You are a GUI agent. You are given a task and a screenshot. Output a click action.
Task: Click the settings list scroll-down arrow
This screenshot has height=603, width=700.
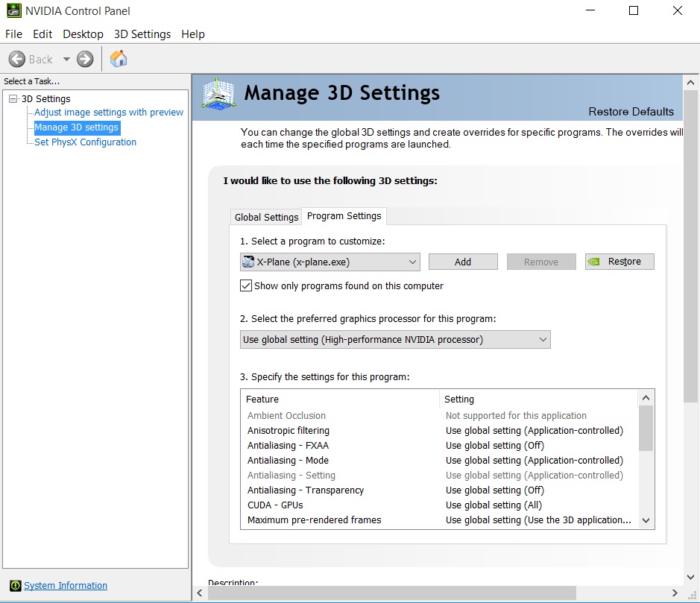coord(646,520)
